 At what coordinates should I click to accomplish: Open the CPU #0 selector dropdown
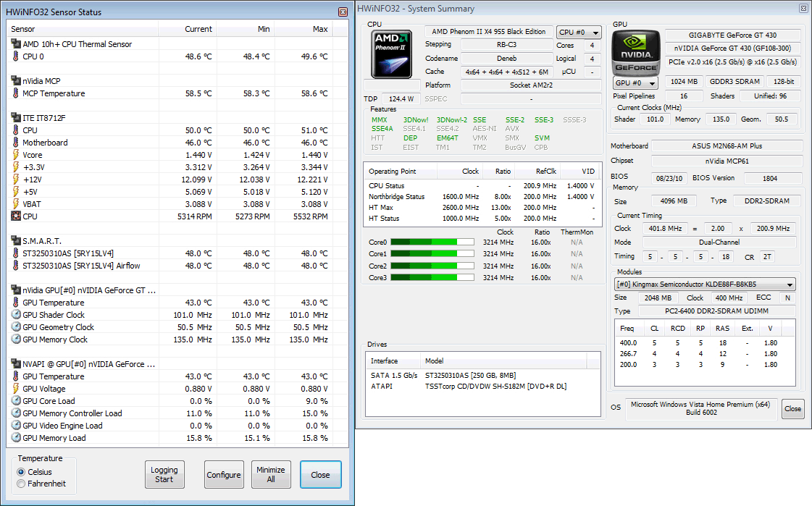tap(579, 32)
